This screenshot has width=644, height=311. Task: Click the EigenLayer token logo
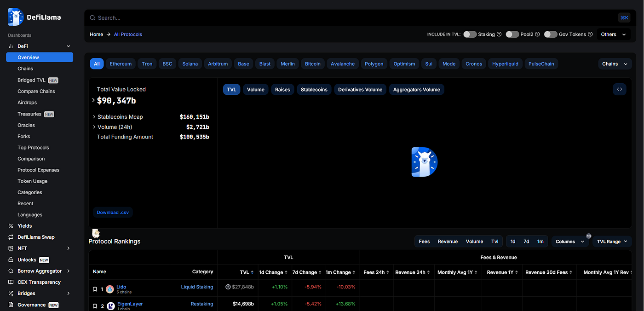(111, 306)
